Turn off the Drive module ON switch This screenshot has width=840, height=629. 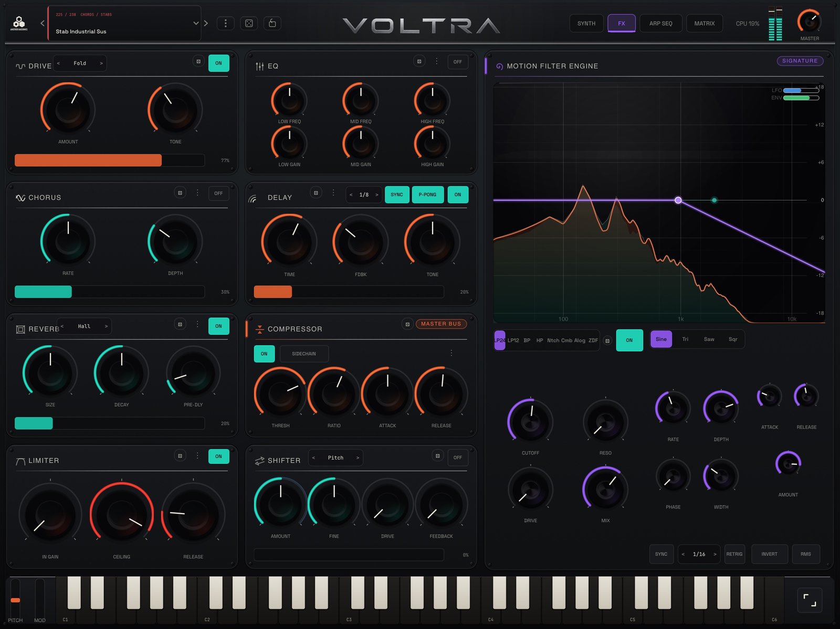[x=218, y=63]
